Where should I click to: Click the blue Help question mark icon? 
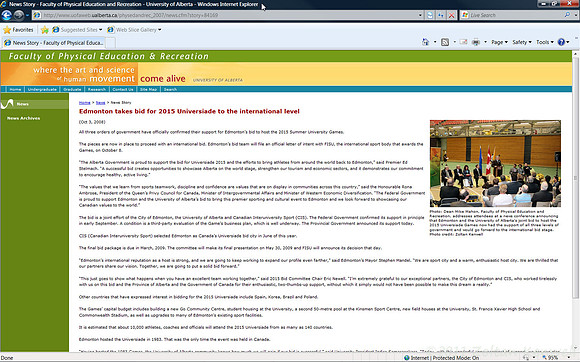[x=561, y=42]
